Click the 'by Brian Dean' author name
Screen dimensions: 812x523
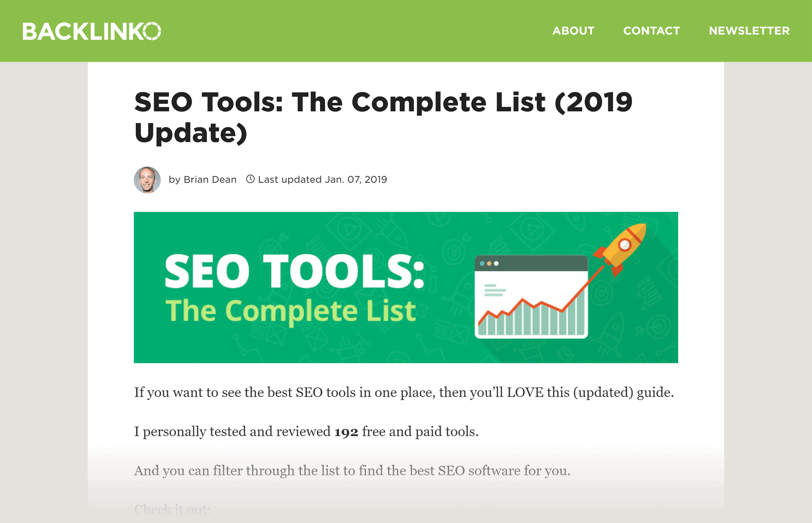(203, 179)
